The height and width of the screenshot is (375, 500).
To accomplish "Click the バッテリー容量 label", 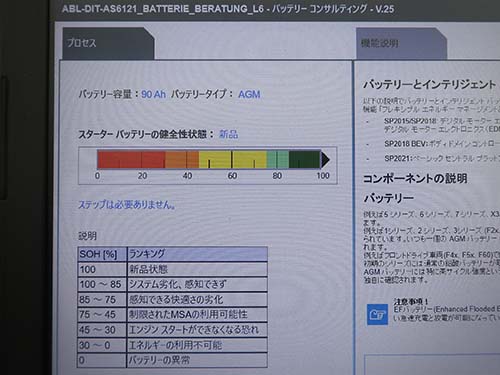I will (108, 94).
